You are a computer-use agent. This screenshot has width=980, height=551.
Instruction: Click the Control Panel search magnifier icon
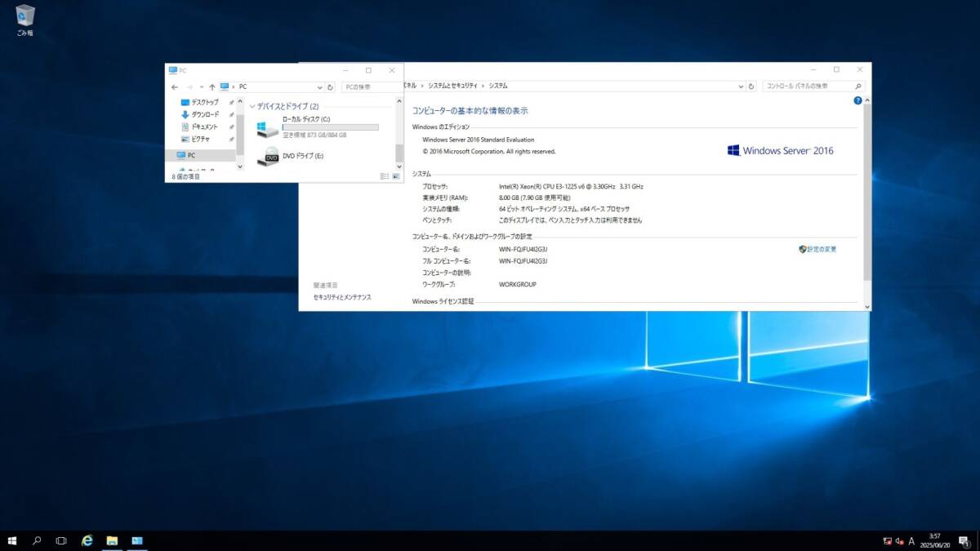(x=858, y=86)
